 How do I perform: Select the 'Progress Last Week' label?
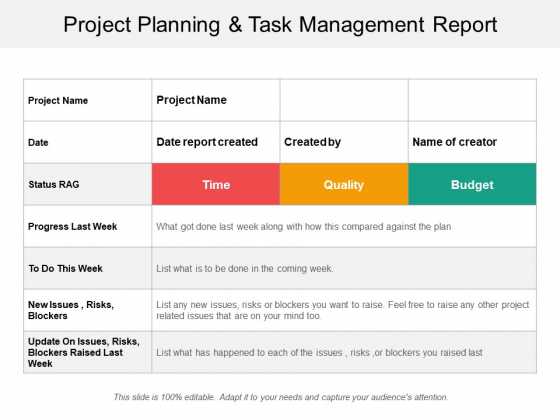coord(72,227)
